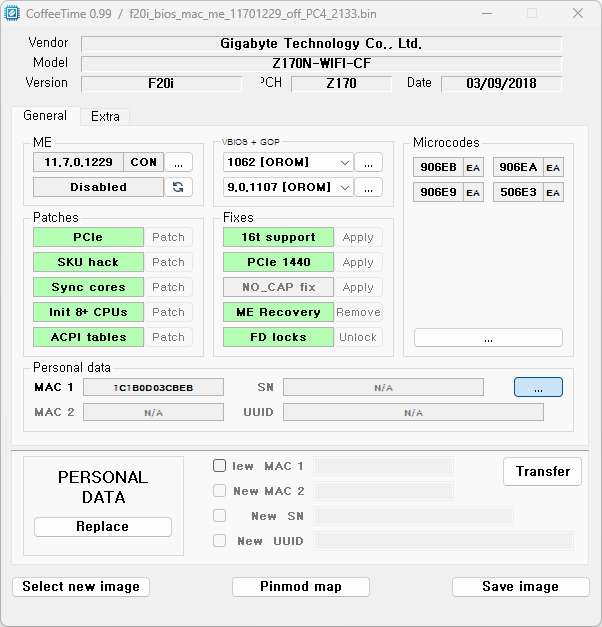Click the ME Disabled status label
The height and width of the screenshot is (627, 602).
98,187
